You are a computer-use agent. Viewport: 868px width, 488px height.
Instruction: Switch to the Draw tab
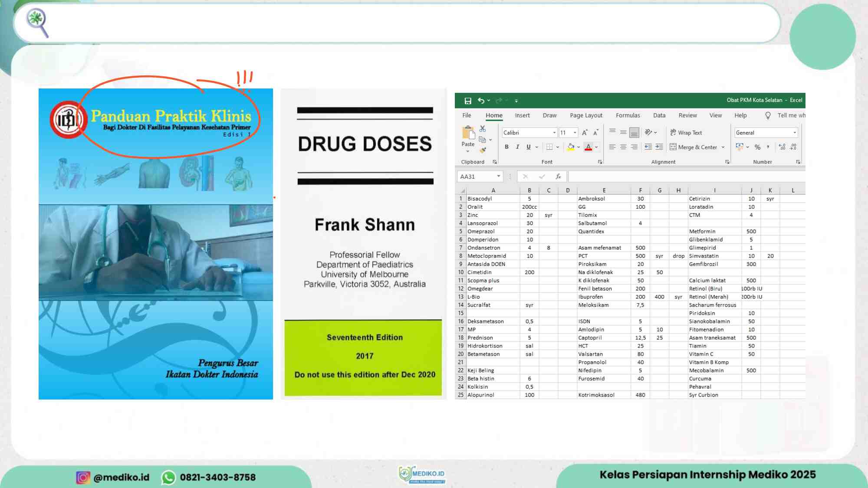pyautogui.click(x=549, y=115)
